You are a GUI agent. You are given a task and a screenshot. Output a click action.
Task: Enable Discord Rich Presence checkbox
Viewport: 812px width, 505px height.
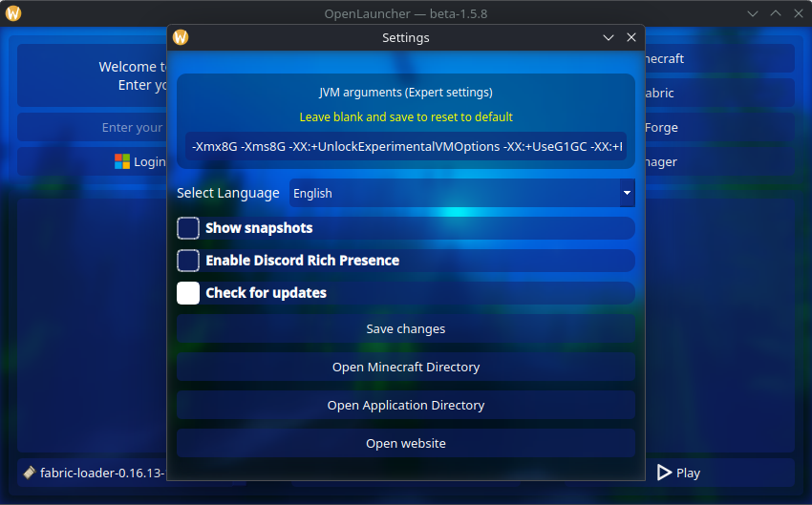pos(188,261)
